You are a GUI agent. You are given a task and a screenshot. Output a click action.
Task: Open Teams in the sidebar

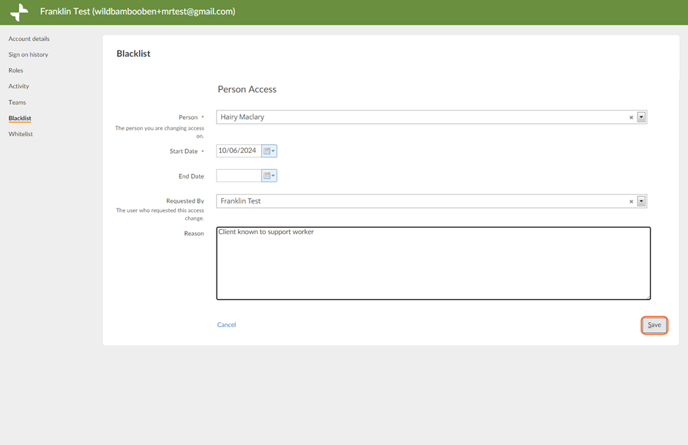click(x=17, y=102)
